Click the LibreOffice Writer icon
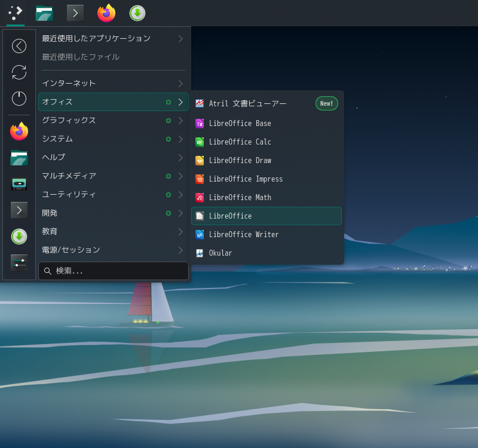 pos(200,235)
